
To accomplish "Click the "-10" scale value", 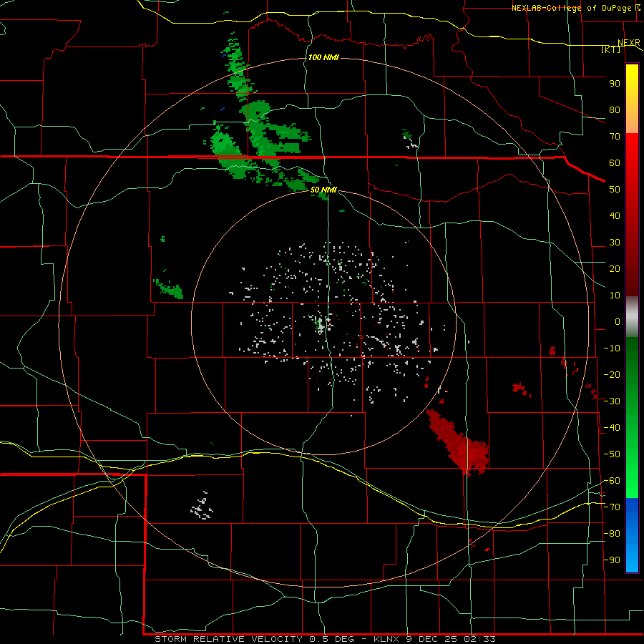I will [x=612, y=348].
